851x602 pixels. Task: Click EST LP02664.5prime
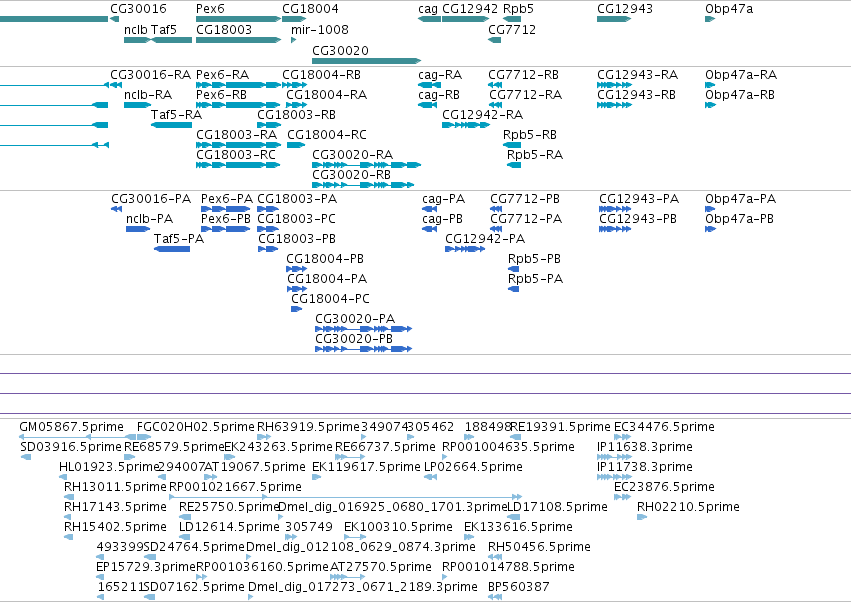point(430,477)
